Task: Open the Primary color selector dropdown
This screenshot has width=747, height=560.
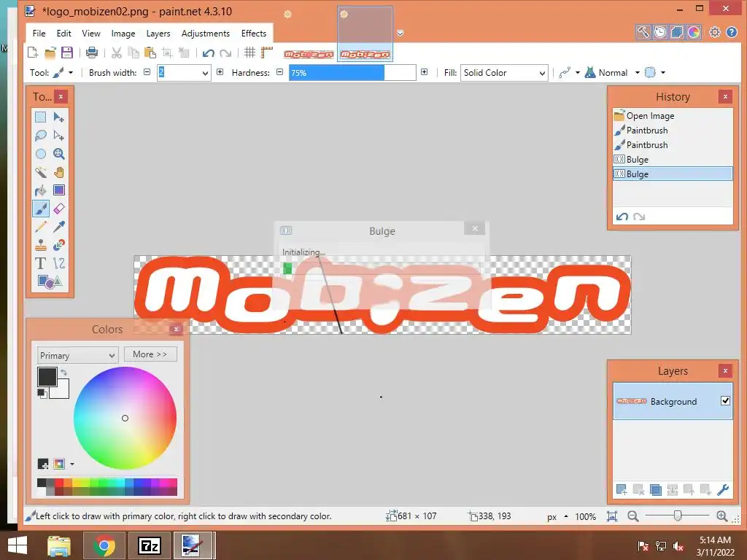Action: (77, 356)
